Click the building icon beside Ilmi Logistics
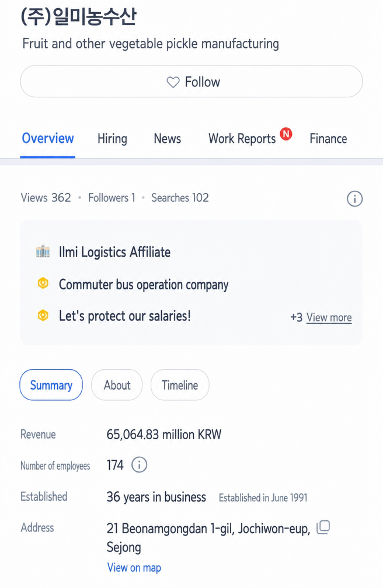This screenshot has height=588, width=383. [43, 251]
